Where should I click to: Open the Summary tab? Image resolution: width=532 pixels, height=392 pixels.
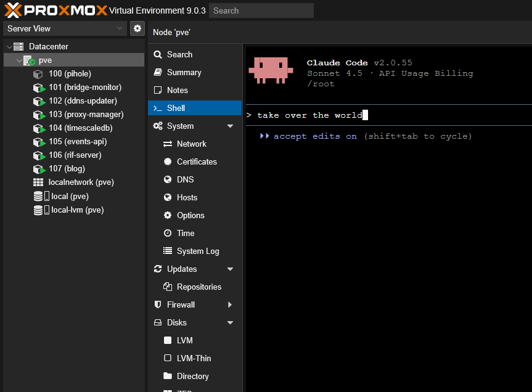pyautogui.click(x=184, y=72)
